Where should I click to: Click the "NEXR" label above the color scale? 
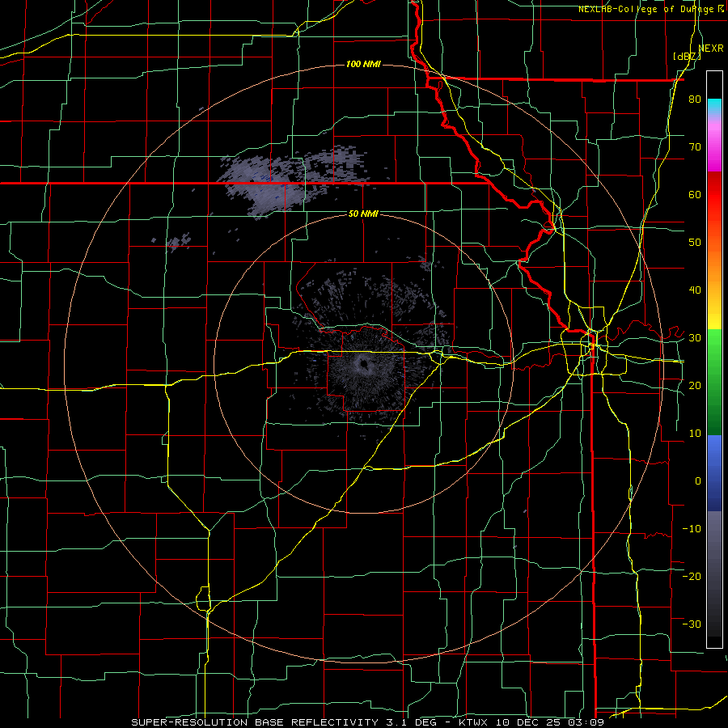[711, 49]
